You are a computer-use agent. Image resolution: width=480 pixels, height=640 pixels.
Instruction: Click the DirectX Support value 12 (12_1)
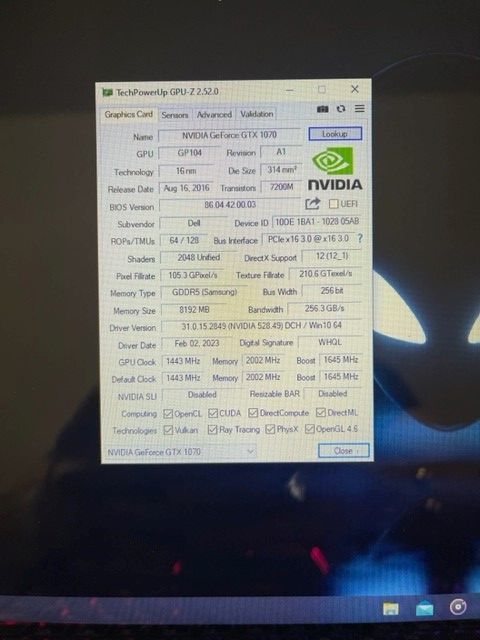332,256
